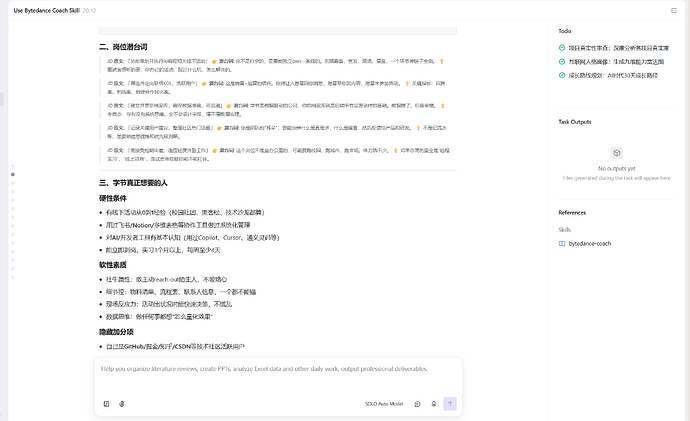Click the bullet about 实习3个月以上 availability

(x=163, y=250)
